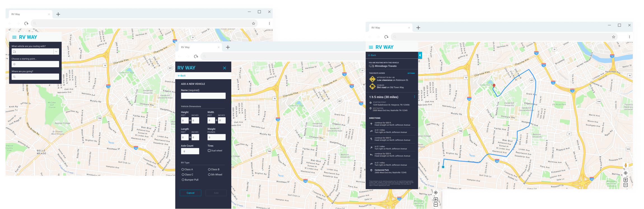This screenshot has height=209, width=644.
Task: Click address bar in right browser window
Action: coord(504,37)
